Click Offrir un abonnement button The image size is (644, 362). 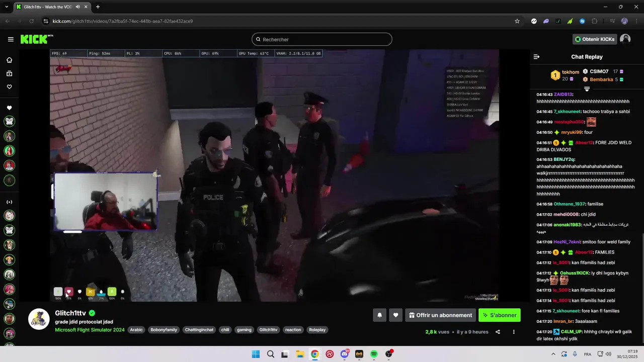coord(440,315)
